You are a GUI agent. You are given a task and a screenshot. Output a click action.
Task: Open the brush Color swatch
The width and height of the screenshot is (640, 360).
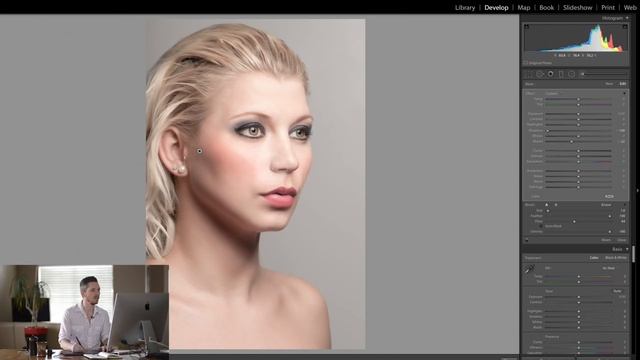coord(609,196)
